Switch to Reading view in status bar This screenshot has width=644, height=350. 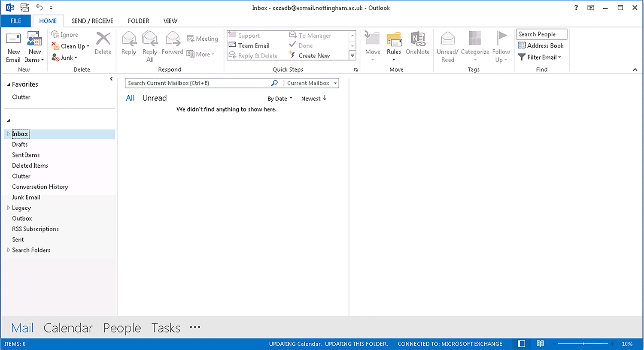click(x=541, y=344)
